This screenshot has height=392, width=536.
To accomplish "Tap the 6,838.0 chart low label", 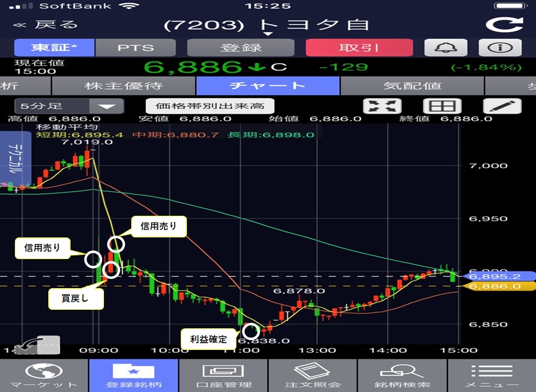I will 264,341.
